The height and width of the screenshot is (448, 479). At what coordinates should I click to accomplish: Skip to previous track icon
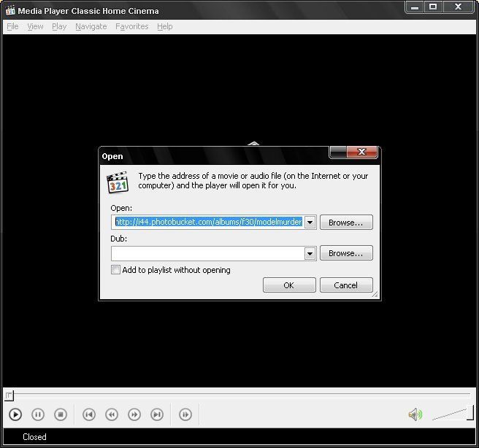[88, 414]
